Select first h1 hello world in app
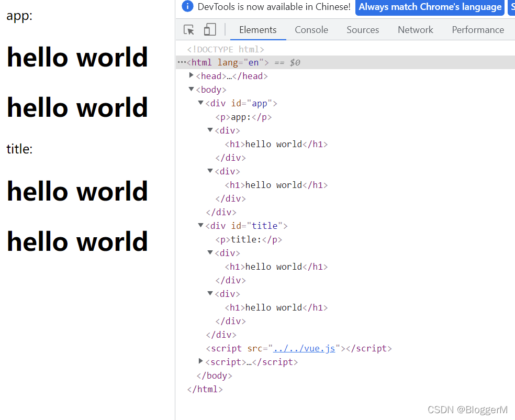 [x=276, y=144]
